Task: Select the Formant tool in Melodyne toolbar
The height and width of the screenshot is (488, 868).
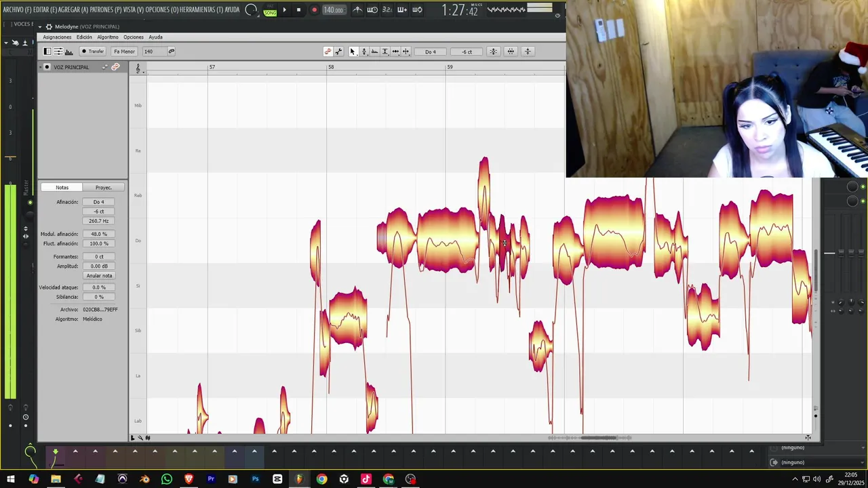Action: point(374,52)
